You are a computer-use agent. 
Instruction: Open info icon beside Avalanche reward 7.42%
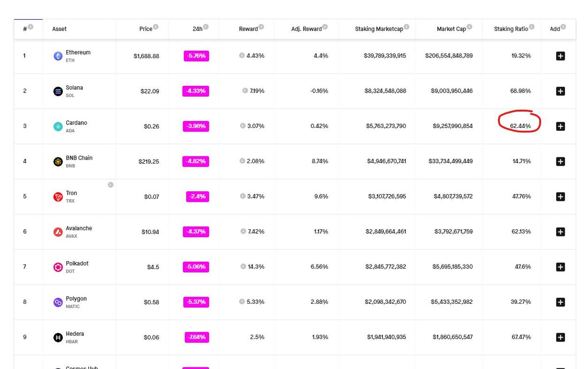[243, 231]
